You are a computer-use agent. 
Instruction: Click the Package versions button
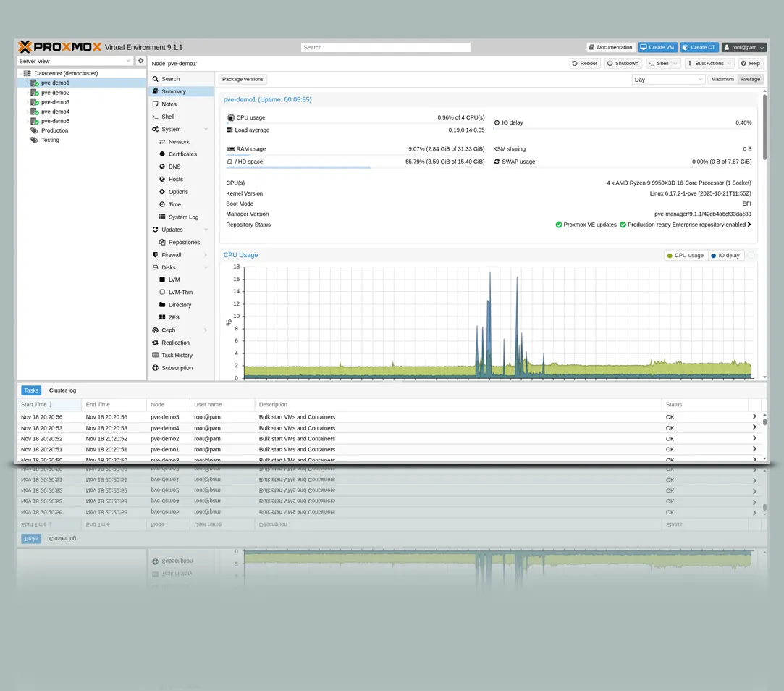pos(243,79)
